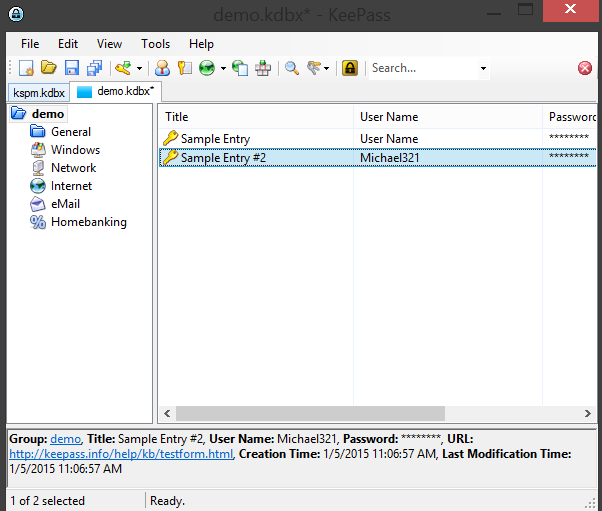Open the Help menu
Image resolution: width=602 pixels, height=511 pixels.
point(201,44)
